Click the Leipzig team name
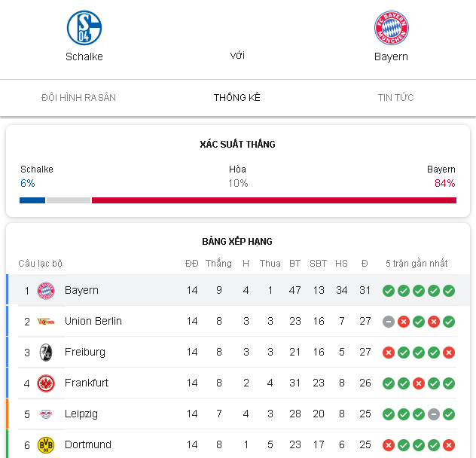 click(81, 414)
